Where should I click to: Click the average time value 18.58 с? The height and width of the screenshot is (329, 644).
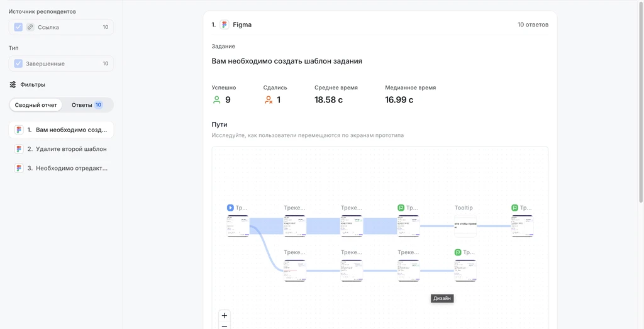(x=328, y=100)
